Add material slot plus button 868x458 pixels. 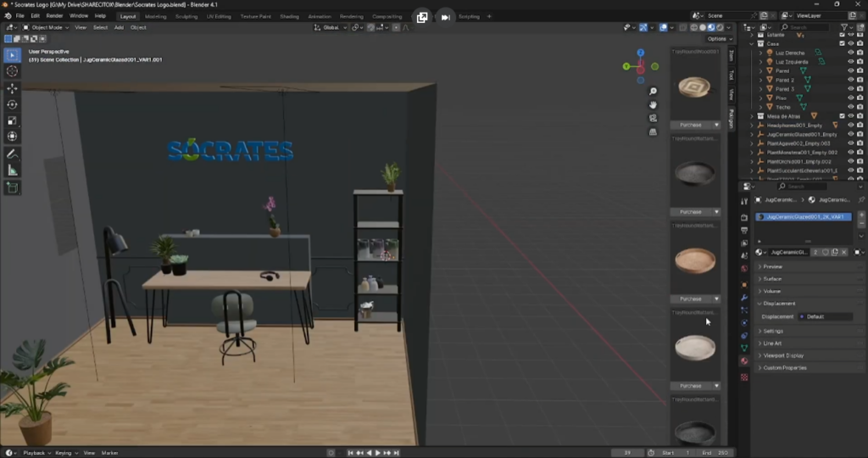tap(861, 215)
